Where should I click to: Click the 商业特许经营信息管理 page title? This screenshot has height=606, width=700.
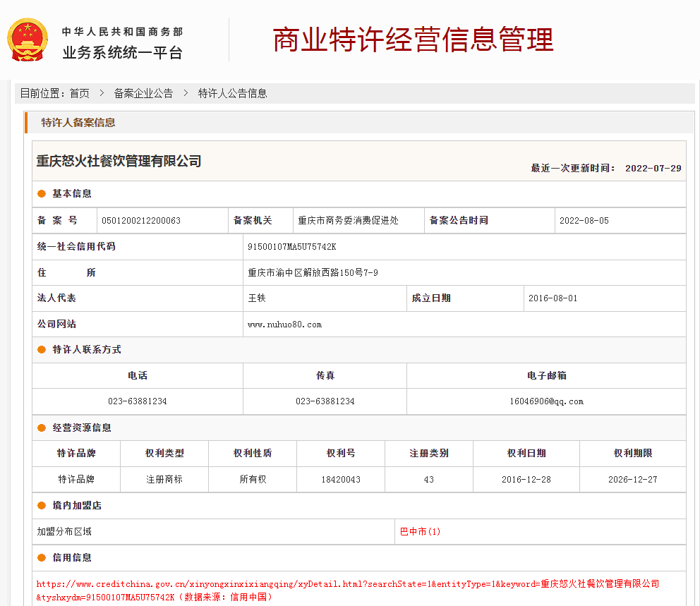(x=413, y=40)
